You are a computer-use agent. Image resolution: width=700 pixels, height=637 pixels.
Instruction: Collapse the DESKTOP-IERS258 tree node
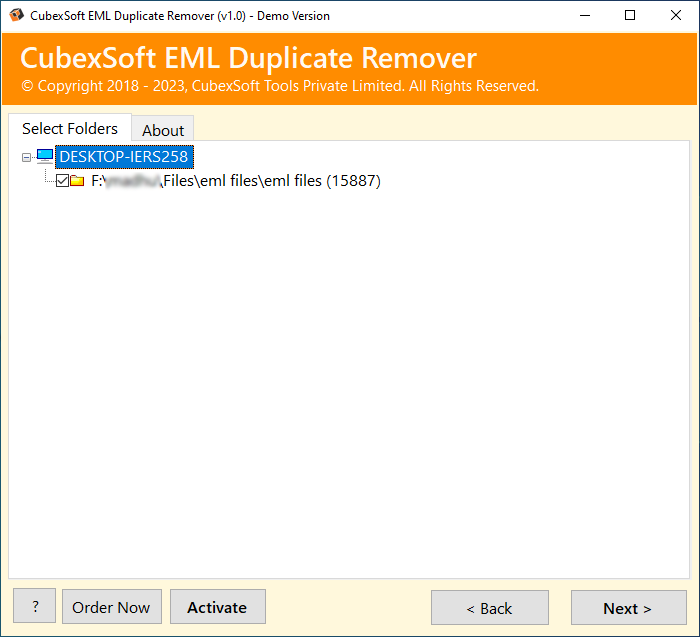(26, 157)
